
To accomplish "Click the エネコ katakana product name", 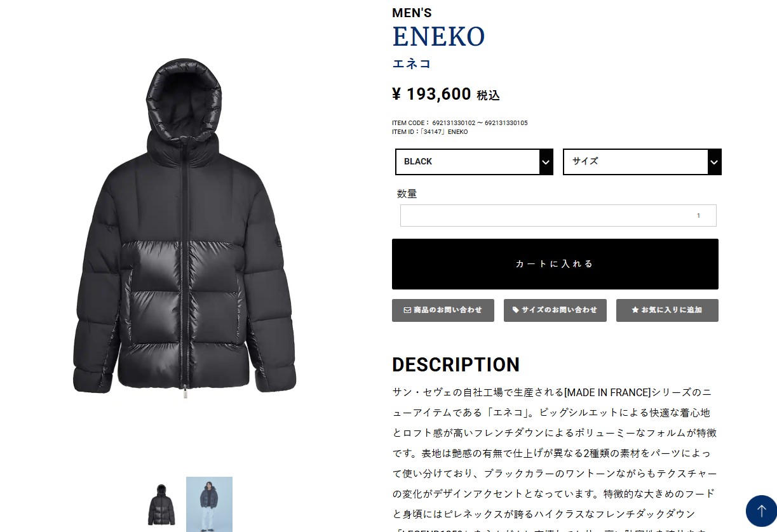I will (412, 63).
